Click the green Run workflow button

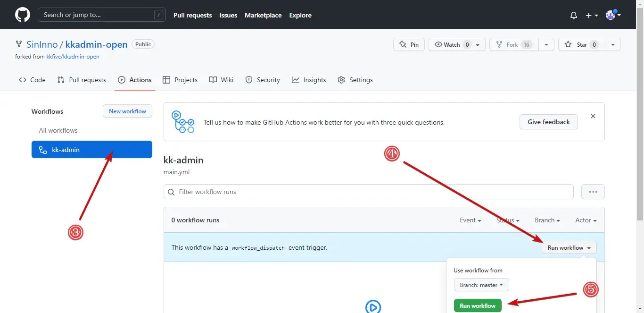tap(478, 305)
